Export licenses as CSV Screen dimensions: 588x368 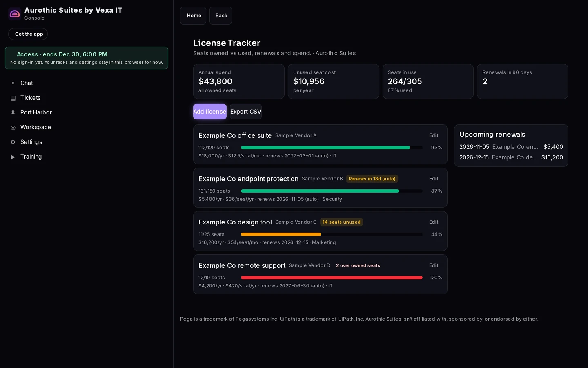(x=246, y=112)
